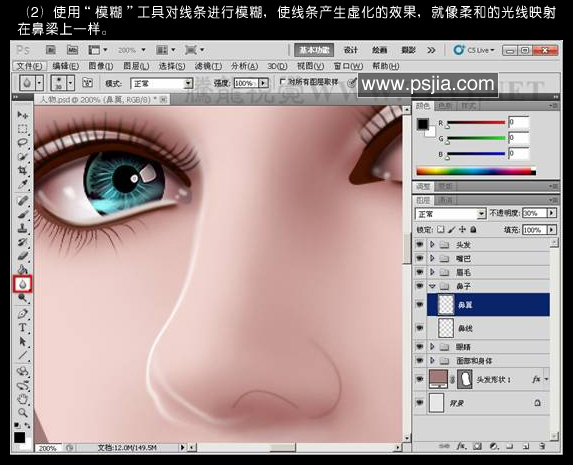Click the 强度 strength input field

click(246, 83)
